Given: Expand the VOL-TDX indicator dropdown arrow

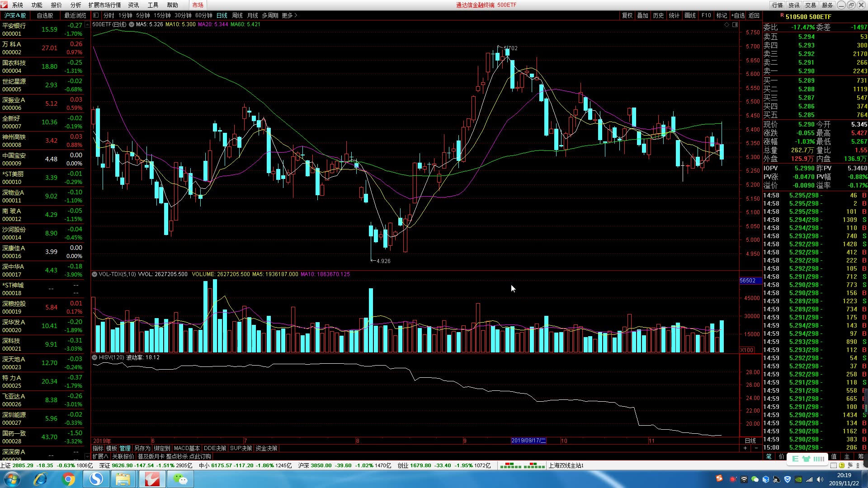Looking at the screenshot, I should tap(94, 274).
